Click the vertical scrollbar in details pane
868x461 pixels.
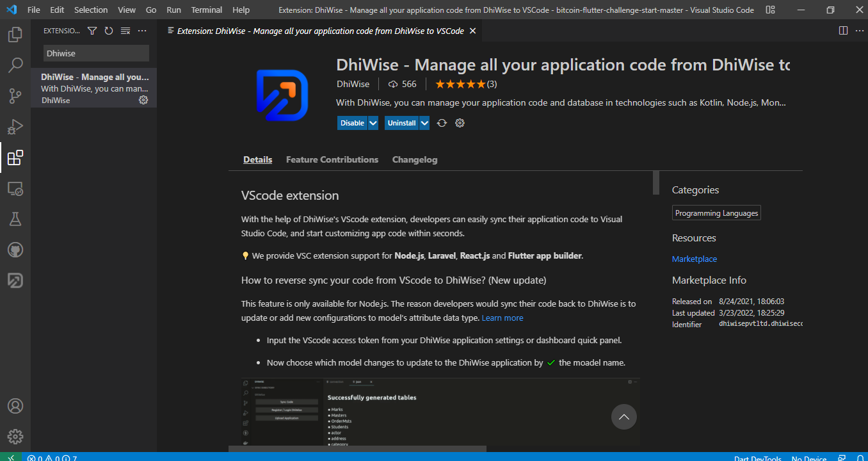pyautogui.click(x=655, y=182)
